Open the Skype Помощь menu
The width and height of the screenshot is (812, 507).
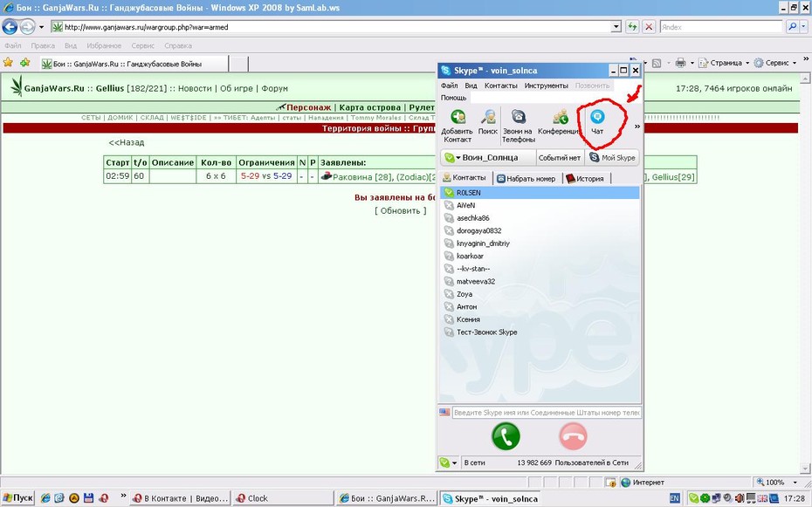[454, 97]
